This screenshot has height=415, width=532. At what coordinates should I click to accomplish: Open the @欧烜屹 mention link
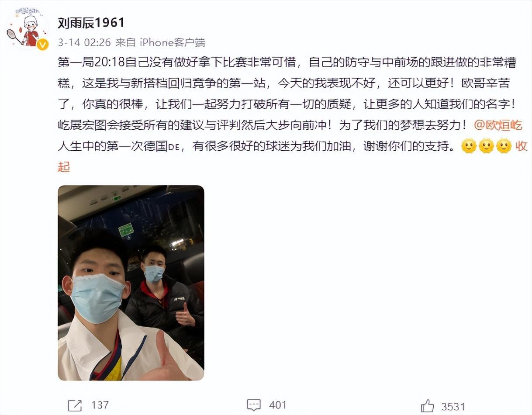point(498,125)
